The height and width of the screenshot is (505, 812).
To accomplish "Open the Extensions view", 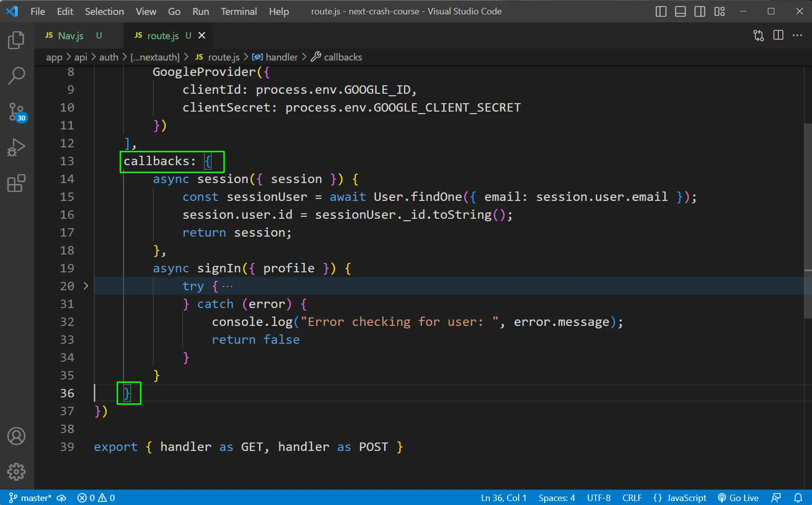I will pos(16,183).
